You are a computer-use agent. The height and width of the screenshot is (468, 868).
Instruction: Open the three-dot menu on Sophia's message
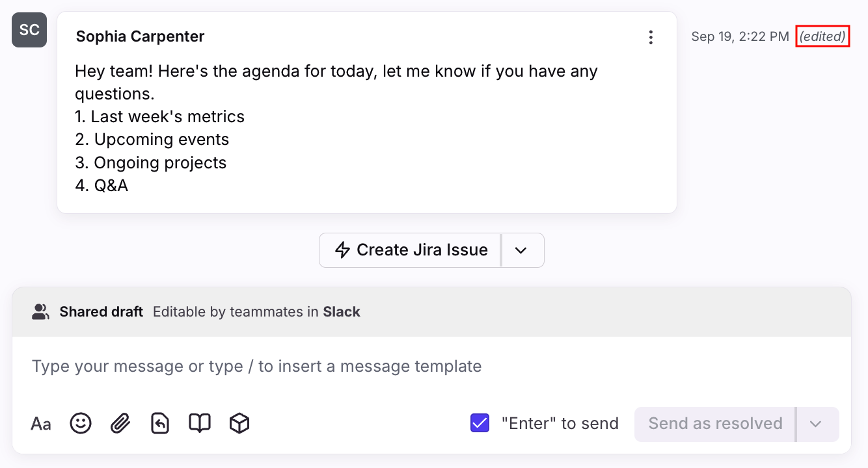[651, 38]
